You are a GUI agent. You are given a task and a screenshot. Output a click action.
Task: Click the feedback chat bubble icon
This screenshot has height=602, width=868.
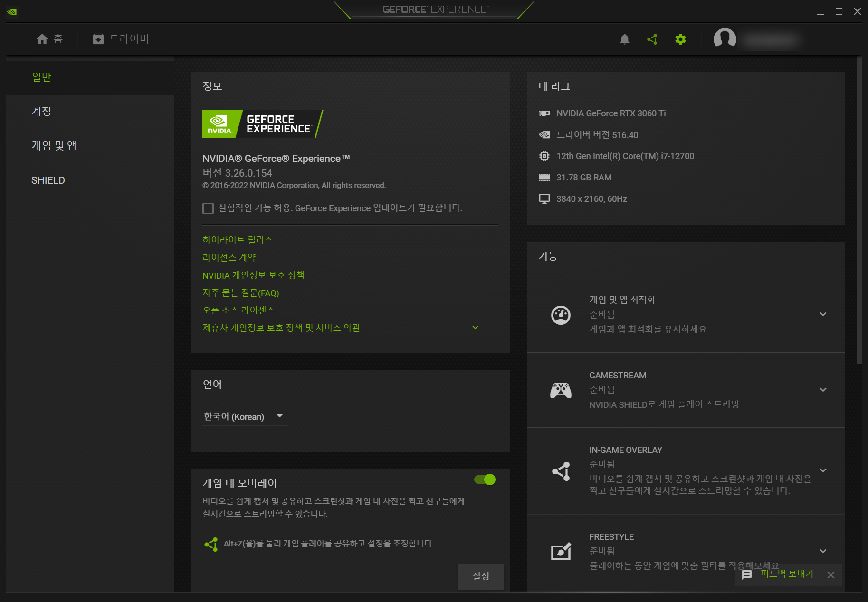(747, 574)
